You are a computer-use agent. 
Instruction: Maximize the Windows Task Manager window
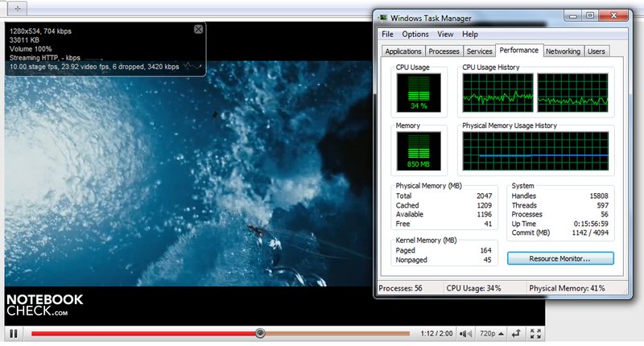[590, 16]
